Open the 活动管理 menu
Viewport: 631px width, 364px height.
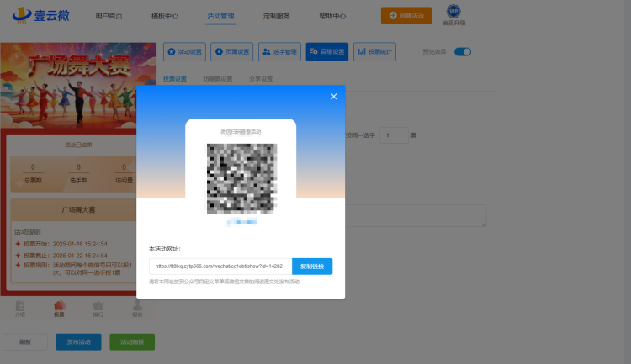[x=220, y=16]
